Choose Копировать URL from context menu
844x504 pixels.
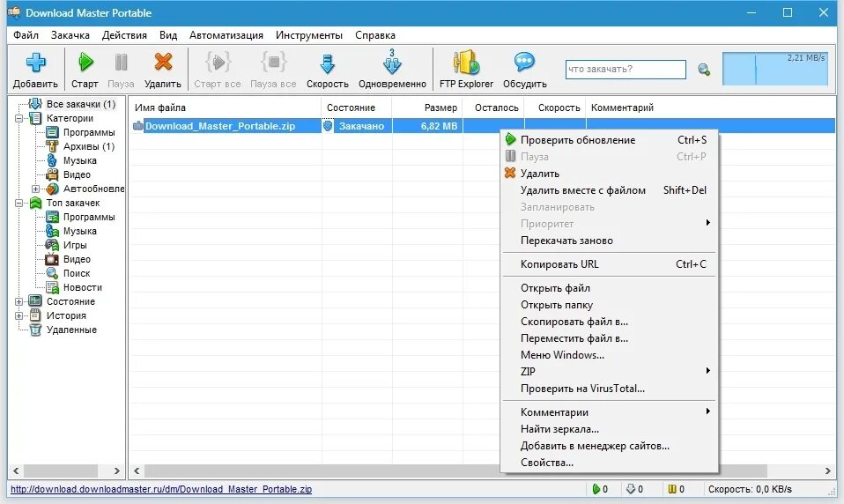(609, 264)
